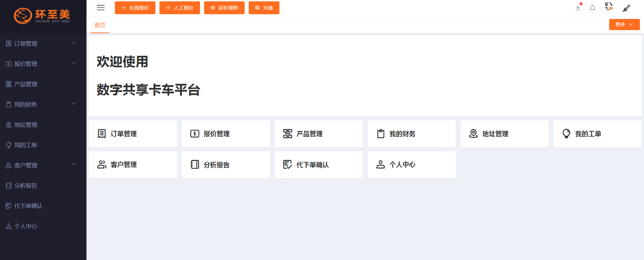The image size is (644, 260).
Task: Click the language switch icon
Action: point(609,7)
